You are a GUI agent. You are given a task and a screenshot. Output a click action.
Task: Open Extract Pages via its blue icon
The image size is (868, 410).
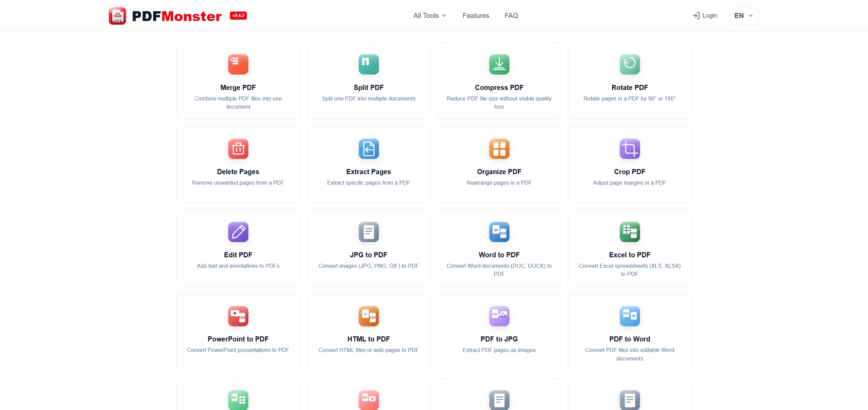pyautogui.click(x=368, y=149)
